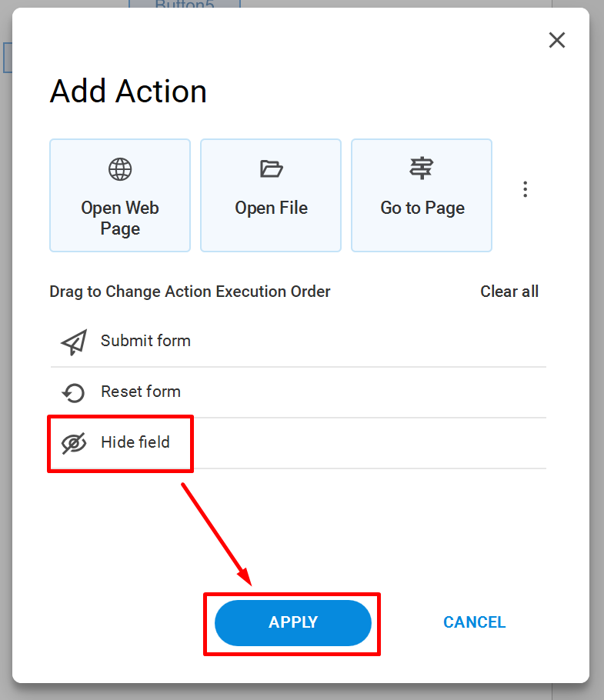The width and height of the screenshot is (604, 700).
Task: Choose the Open Web Page action tile
Action: click(x=120, y=195)
